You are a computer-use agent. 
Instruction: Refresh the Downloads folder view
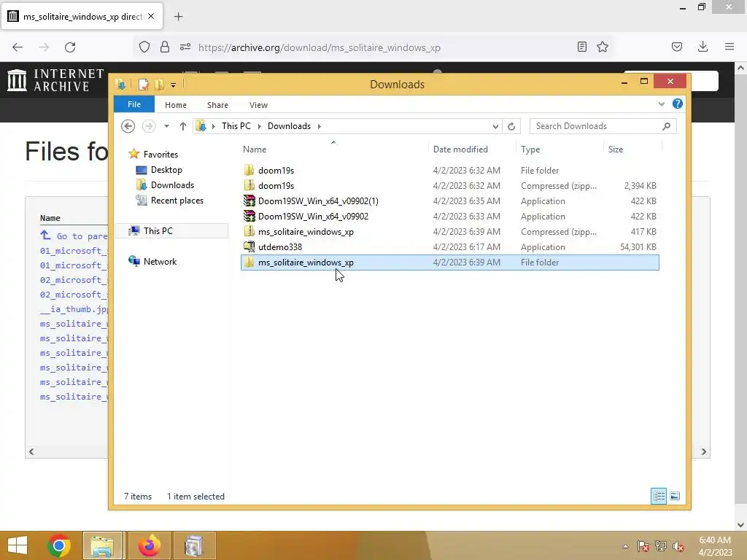(511, 126)
